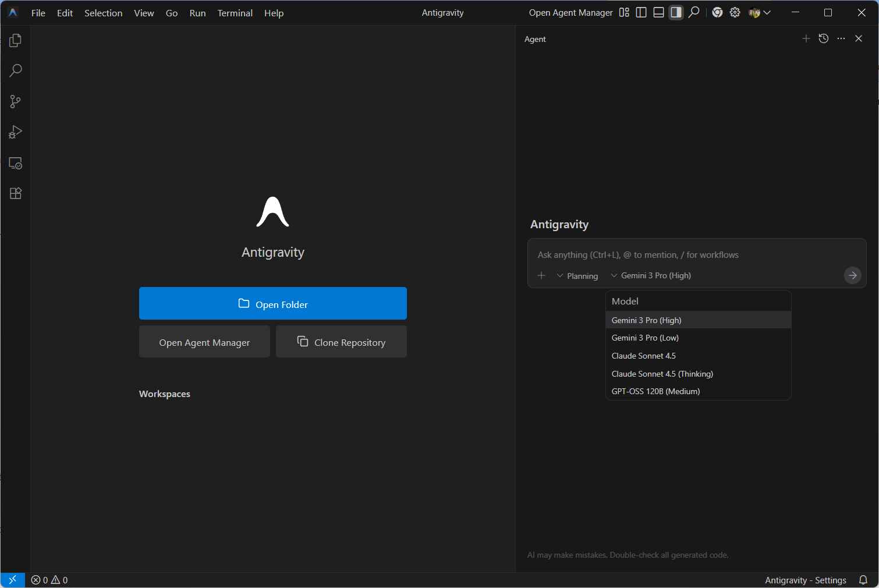Collapse the Gemini 3 Pro (High) model dropdown

click(651, 276)
